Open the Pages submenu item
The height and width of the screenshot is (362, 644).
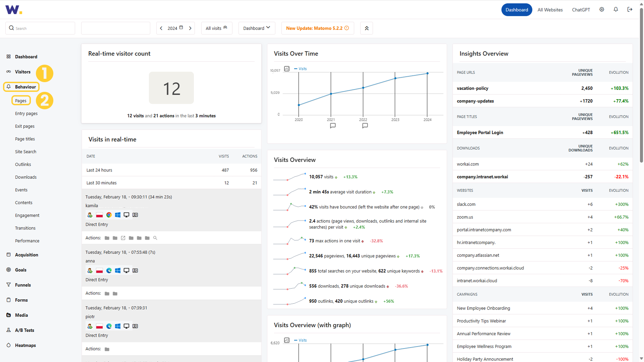click(21, 101)
